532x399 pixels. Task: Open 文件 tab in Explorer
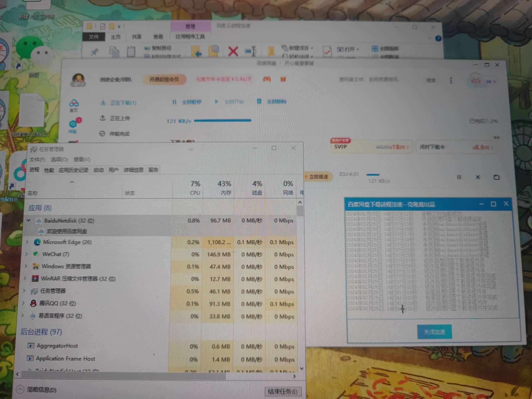(94, 37)
